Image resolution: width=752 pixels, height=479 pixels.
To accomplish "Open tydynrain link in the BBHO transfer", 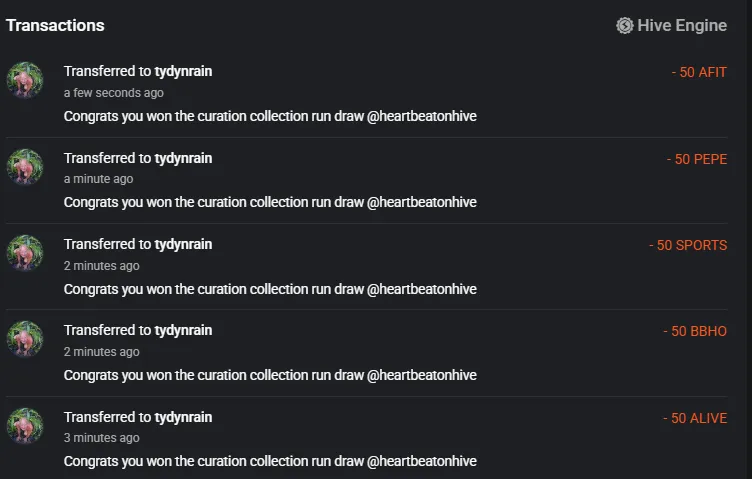I will pos(183,330).
